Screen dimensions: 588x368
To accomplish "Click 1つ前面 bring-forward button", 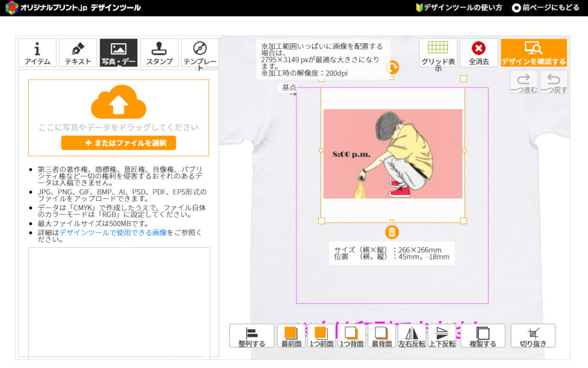I will coord(322,336).
